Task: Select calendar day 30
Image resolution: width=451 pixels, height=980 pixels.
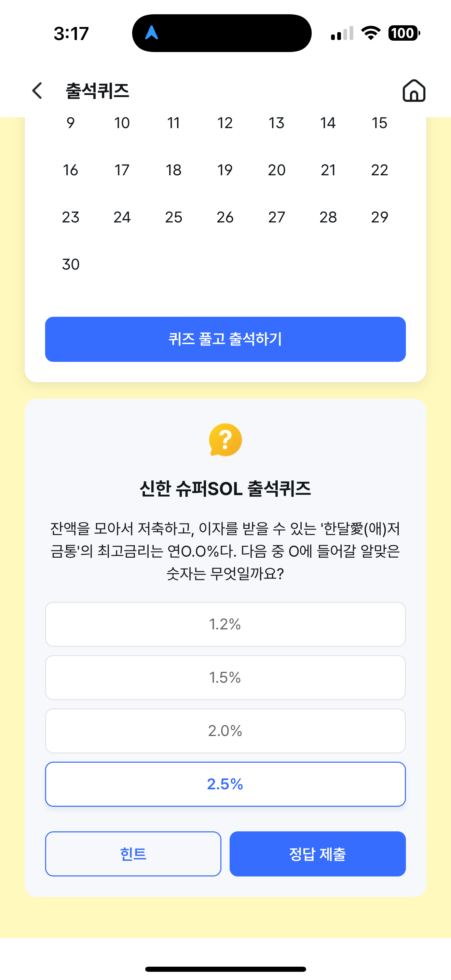Action: (71, 264)
